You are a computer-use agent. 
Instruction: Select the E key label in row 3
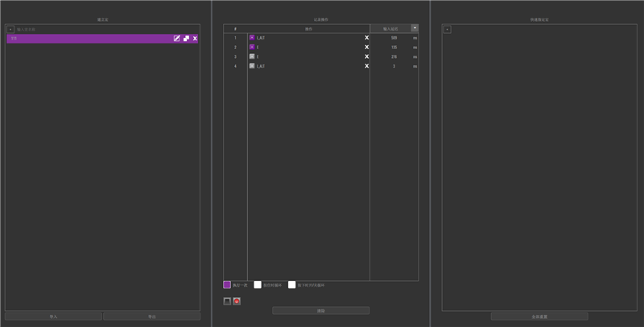tap(258, 56)
